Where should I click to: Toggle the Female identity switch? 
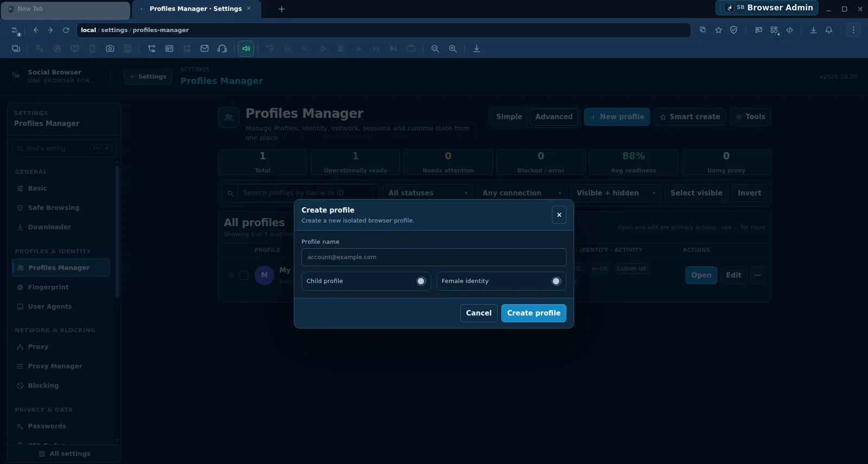click(x=556, y=281)
